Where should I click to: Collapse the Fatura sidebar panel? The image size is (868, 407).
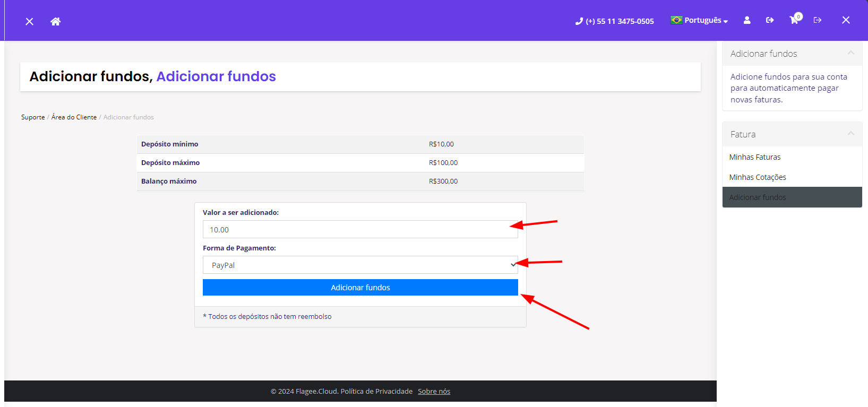pos(850,134)
